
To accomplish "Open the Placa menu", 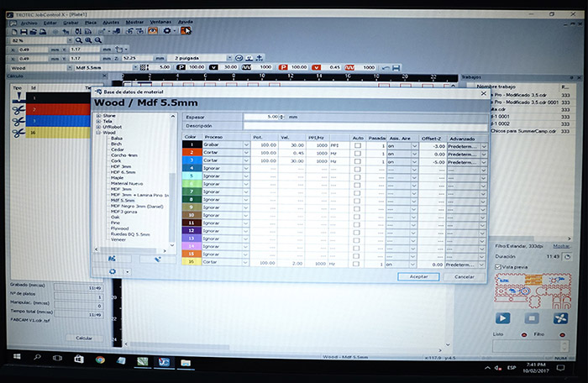I will tap(91, 23).
